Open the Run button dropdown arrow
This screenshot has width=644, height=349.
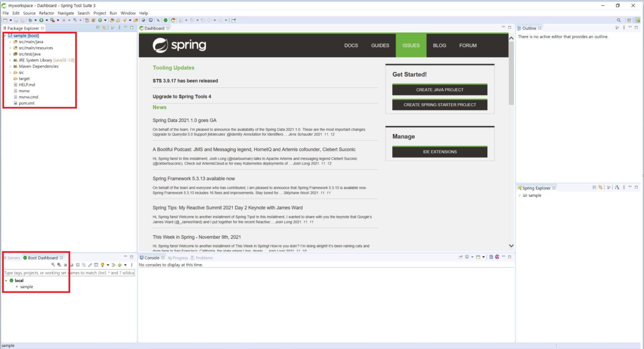point(47,20)
